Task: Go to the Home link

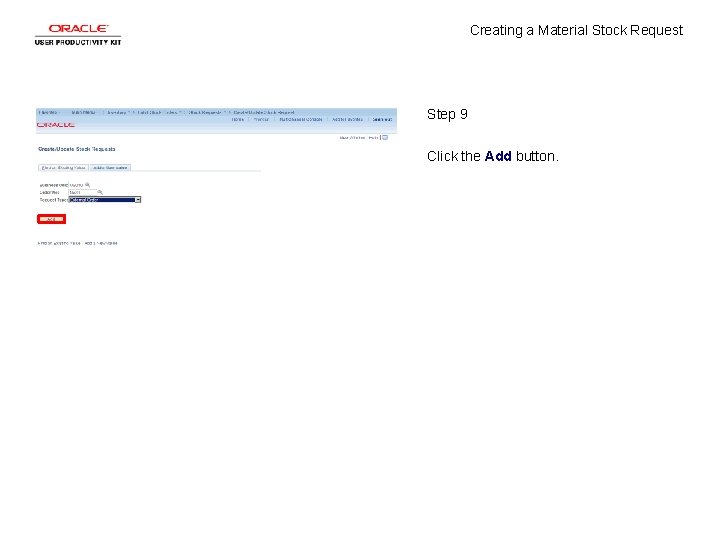Action: (238, 119)
